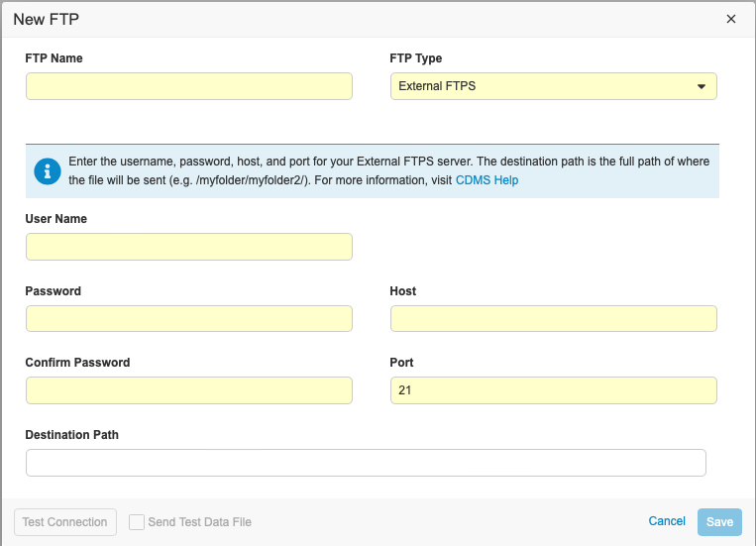The image size is (756, 546).
Task: Click the Destination Path label
Action: 72,434
